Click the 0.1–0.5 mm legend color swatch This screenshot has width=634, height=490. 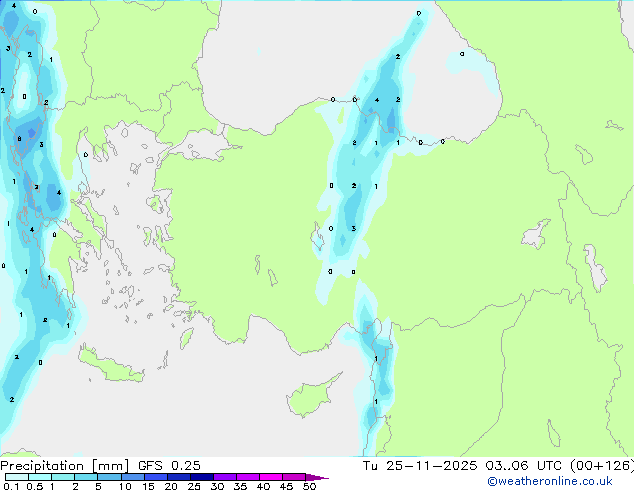(17, 477)
